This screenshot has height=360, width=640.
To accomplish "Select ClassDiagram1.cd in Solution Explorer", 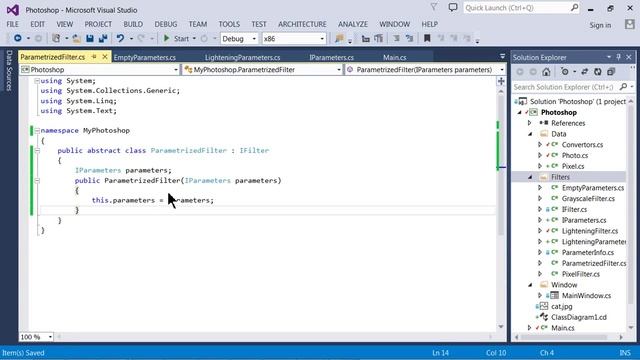I will 579,317.
